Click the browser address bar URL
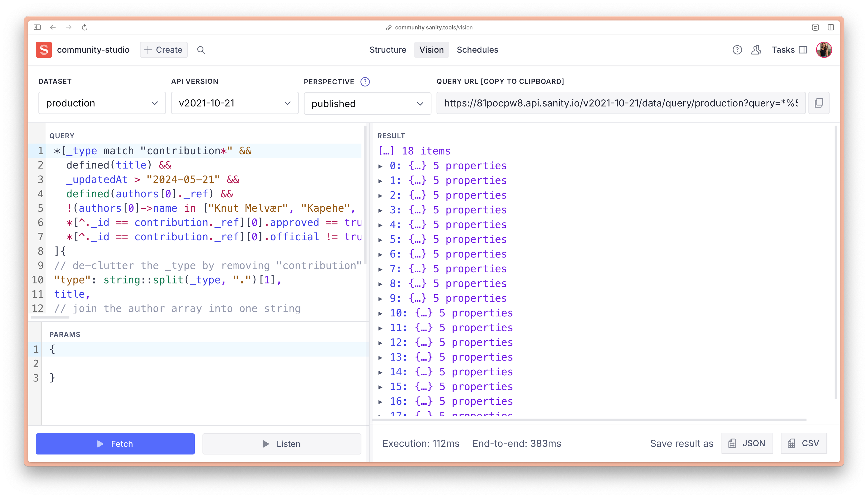Screen dimensions: 868x498 [x=434, y=27]
